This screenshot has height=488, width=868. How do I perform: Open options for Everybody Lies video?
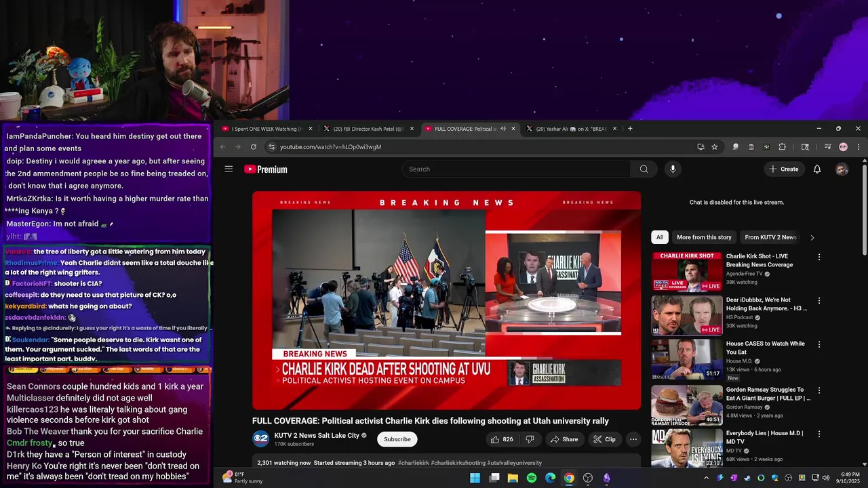pos(819,434)
